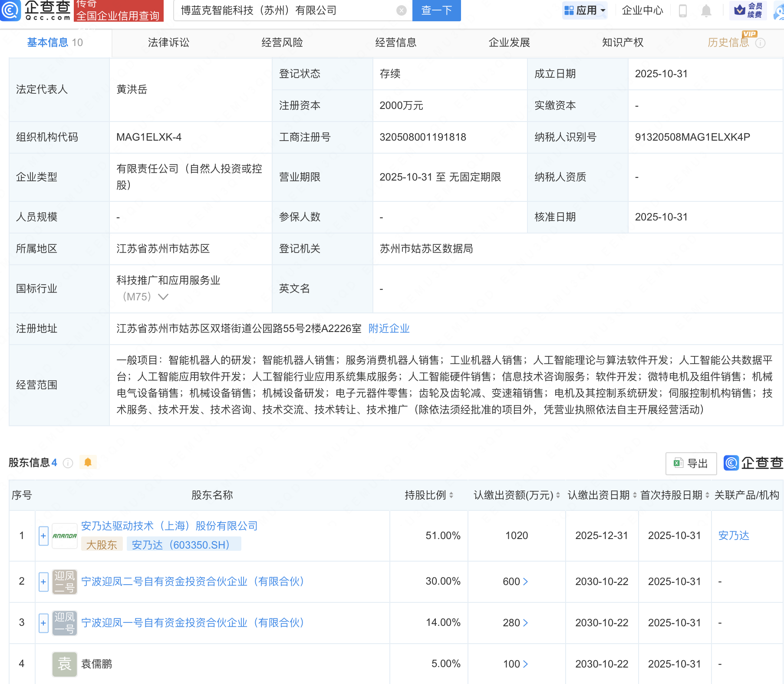Toggle sorting on the 持股比例 column
Viewport: 784px width, 684px height.
click(x=451, y=495)
